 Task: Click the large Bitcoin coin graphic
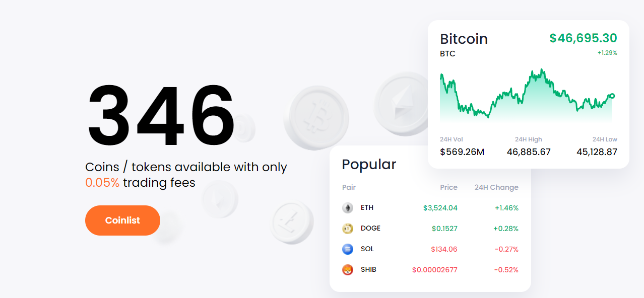click(x=316, y=117)
